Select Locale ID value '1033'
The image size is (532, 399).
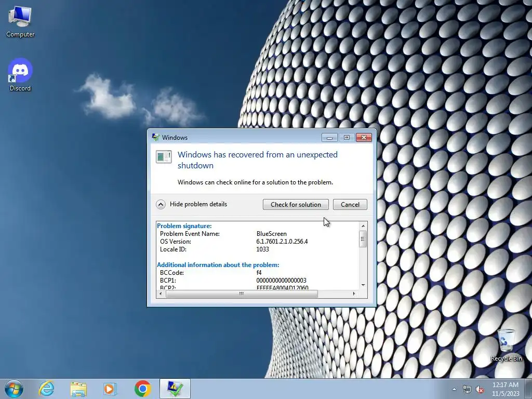pyautogui.click(x=262, y=249)
